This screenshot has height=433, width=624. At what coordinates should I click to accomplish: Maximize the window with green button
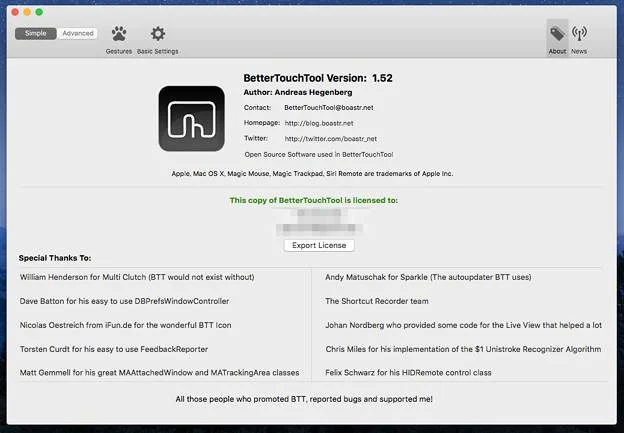coord(39,12)
